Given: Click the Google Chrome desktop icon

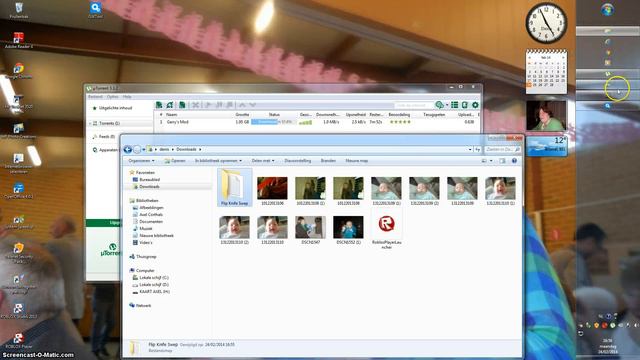Looking at the screenshot, I should point(18,70).
